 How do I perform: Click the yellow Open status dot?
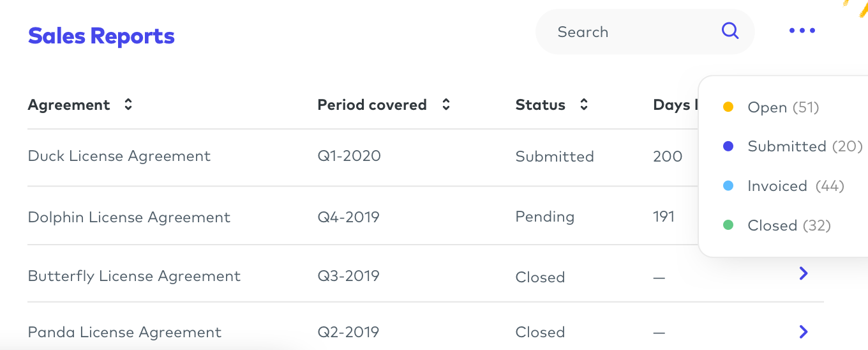728,107
